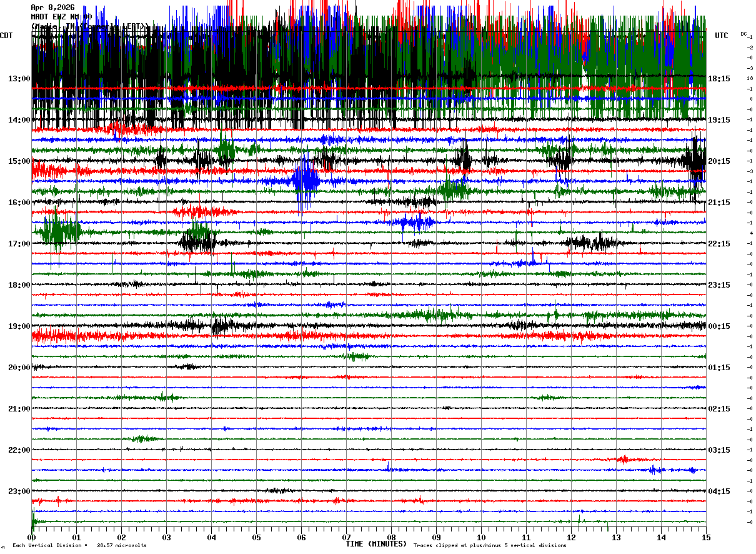
Task: Select the 23:00 CDT row label
Action: [x=19, y=491]
